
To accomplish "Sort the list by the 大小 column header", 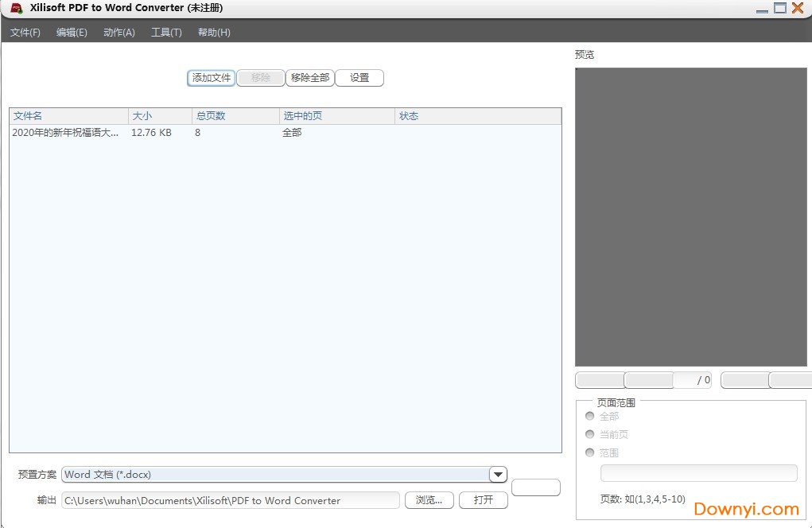I will (x=159, y=116).
